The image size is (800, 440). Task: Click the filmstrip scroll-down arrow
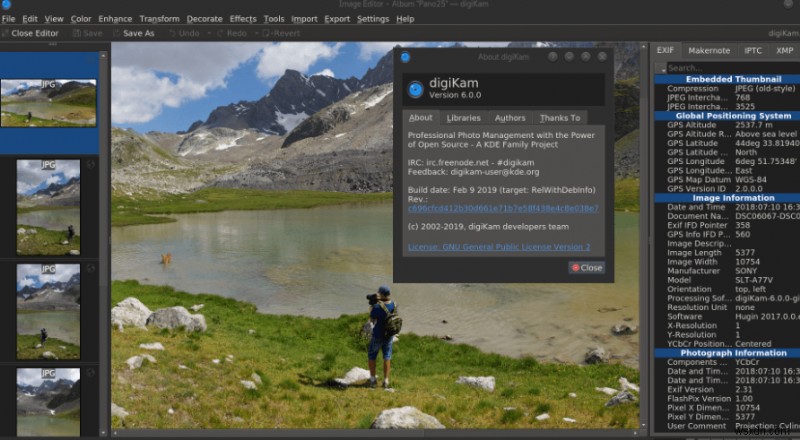(104, 433)
